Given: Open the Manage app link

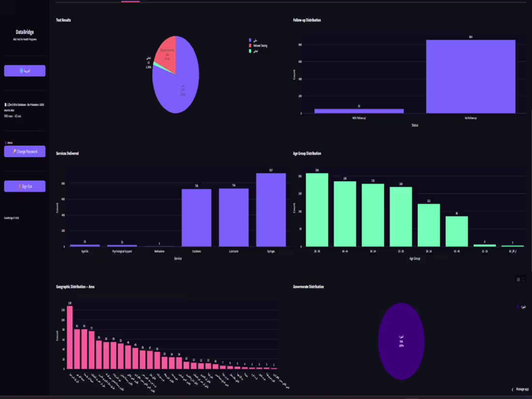Looking at the screenshot, I should (522, 389).
